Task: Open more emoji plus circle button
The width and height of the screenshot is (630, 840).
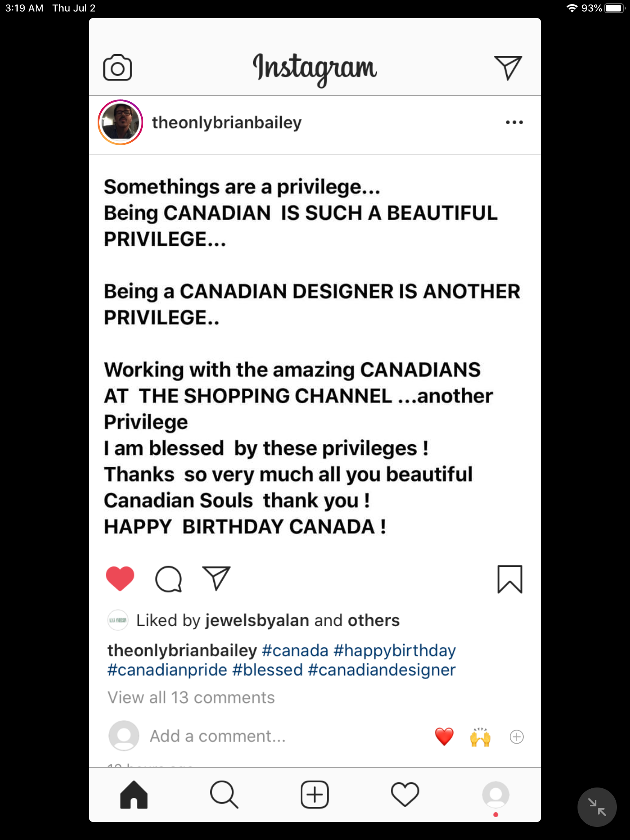Action: [x=516, y=737]
